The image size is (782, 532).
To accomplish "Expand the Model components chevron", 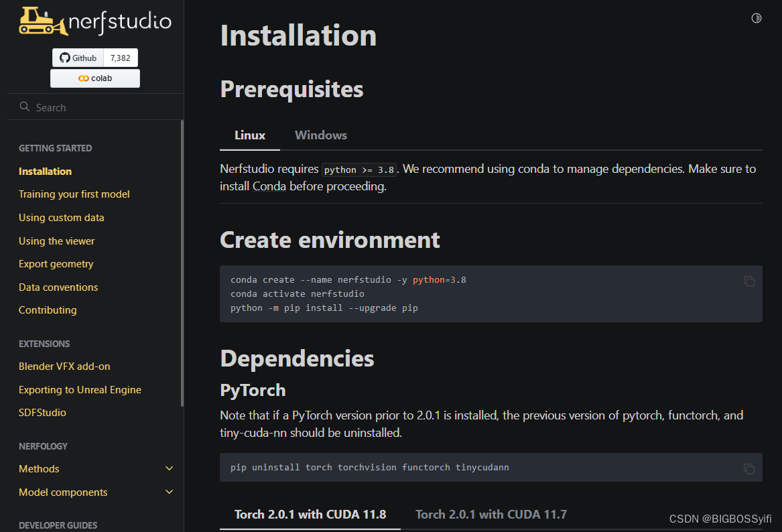I will 169,492.
